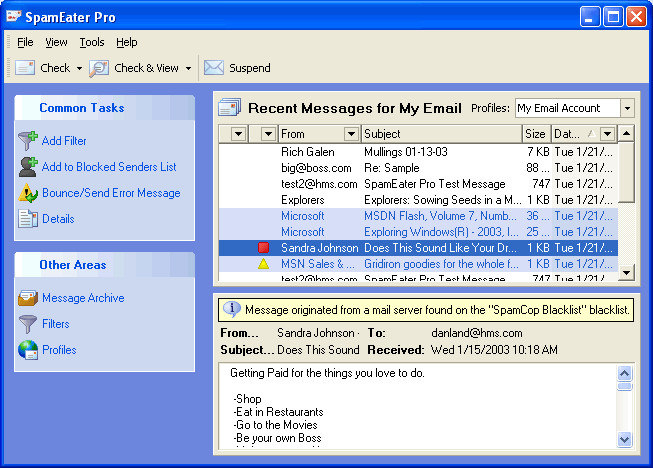Image resolution: width=653 pixels, height=468 pixels.
Task: Select the Rich Galen message row
Action: click(x=418, y=152)
